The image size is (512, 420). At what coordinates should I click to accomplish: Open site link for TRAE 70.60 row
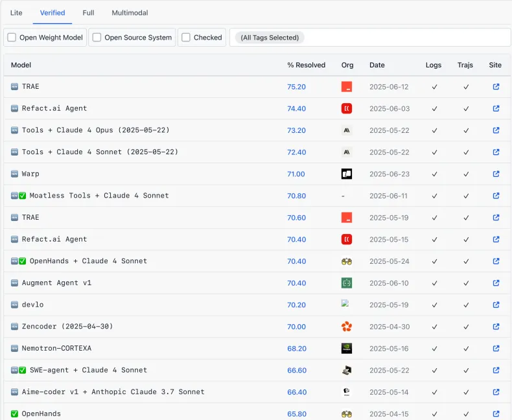coord(496,218)
